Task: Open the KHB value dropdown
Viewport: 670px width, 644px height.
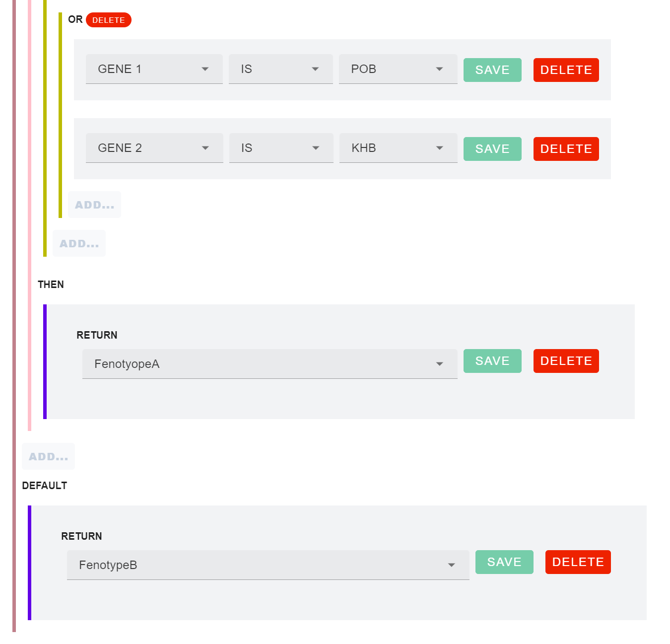Action: [x=398, y=148]
